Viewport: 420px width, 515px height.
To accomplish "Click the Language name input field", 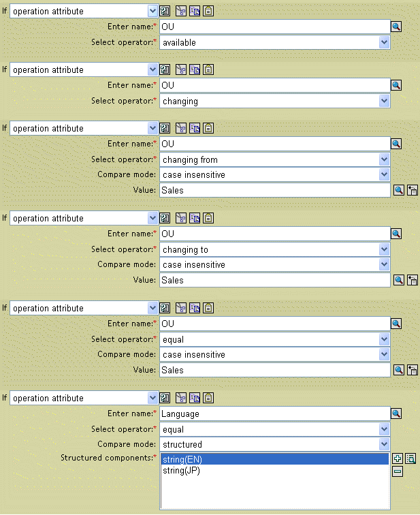I will [x=274, y=413].
